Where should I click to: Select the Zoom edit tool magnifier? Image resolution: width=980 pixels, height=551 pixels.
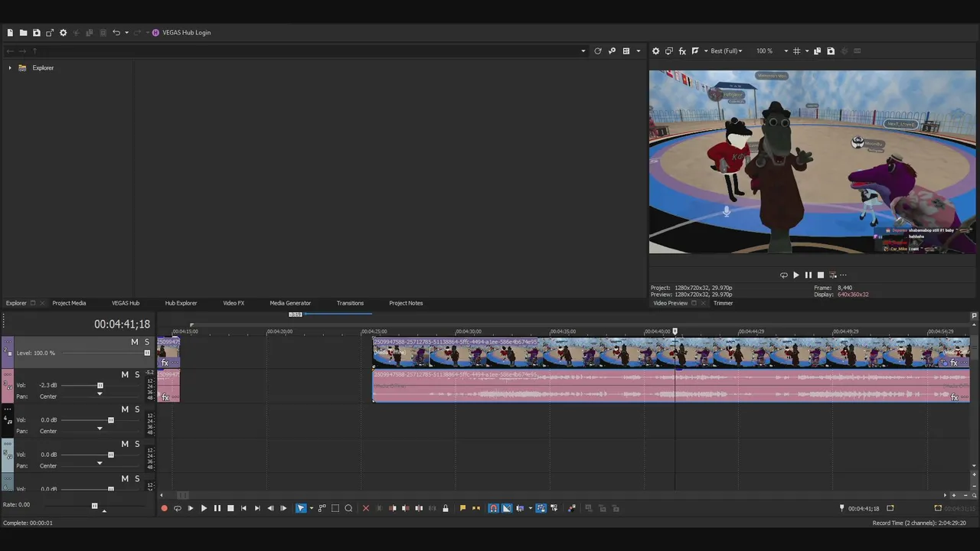pyautogui.click(x=348, y=508)
